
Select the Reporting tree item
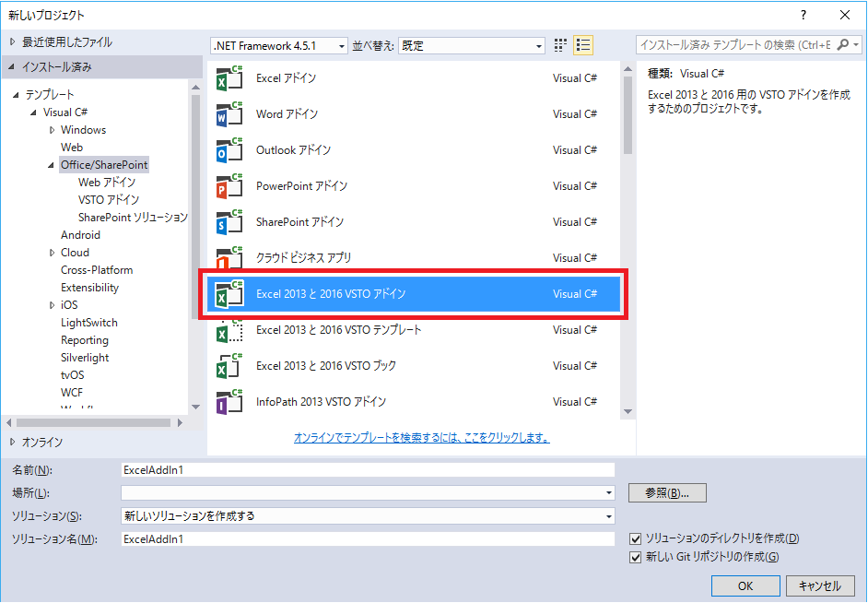point(85,340)
